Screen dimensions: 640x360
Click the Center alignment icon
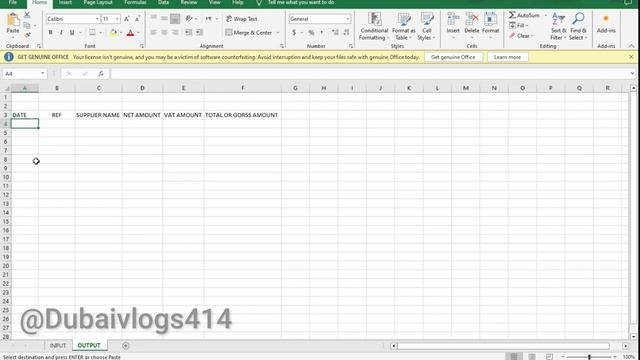[164, 32]
